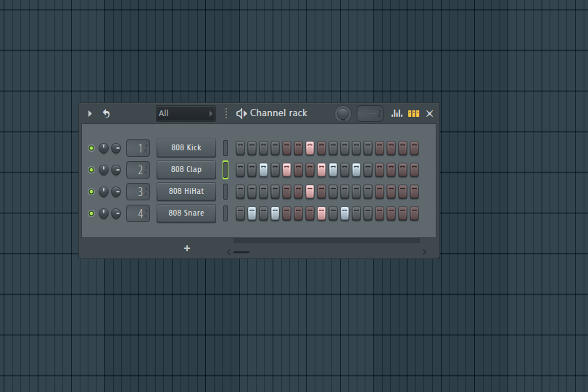Click mixer track number 4 for 808 Snare
588x392 pixels.
pos(138,213)
